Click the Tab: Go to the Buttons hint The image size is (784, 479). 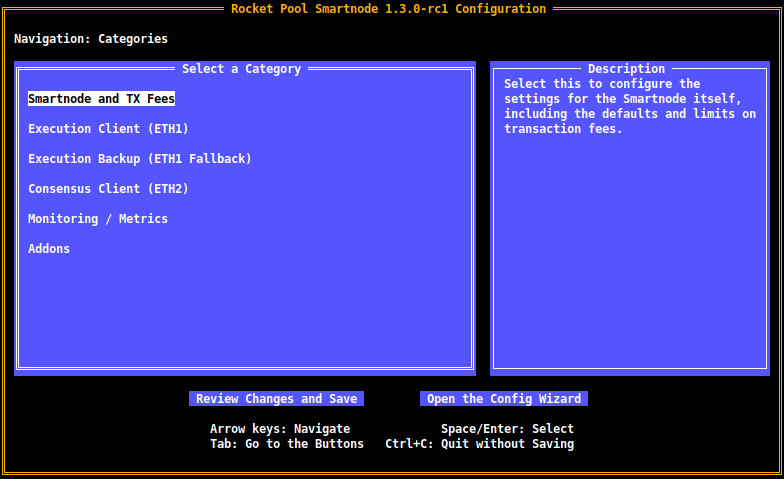[x=286, y=444]
